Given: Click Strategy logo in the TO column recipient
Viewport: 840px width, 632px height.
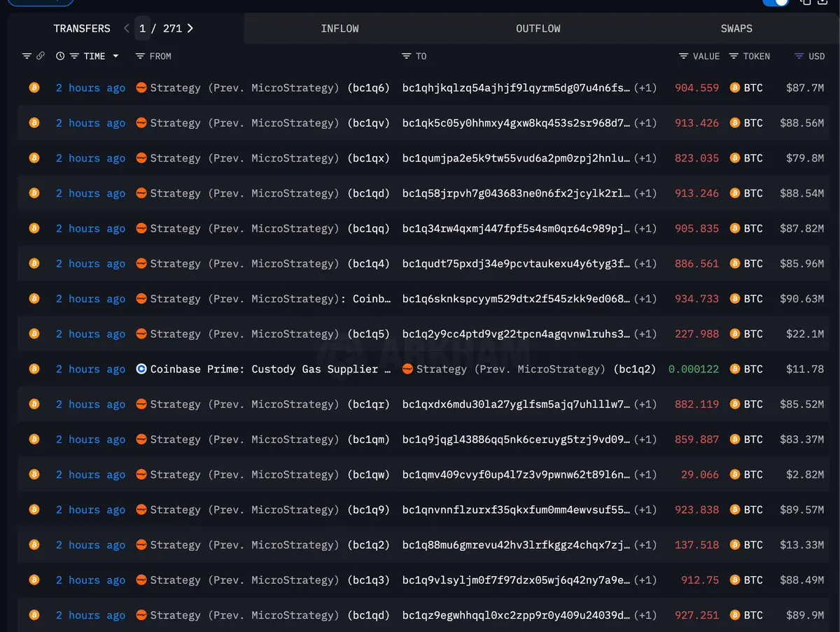Looking at the screenshot, I should (x=407, y=369).
